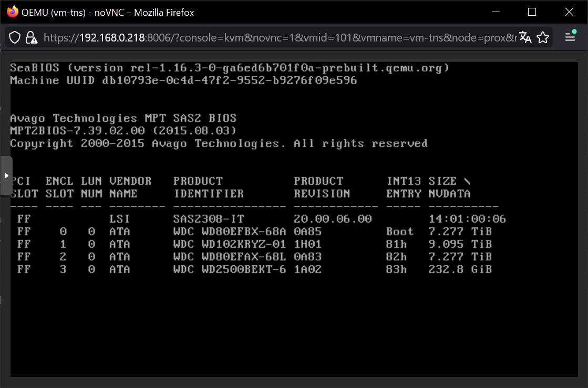The width and height of the screenshot is (588, 388).
Task: Open the Firefox tracking protection shield
Action: point(15,37)
